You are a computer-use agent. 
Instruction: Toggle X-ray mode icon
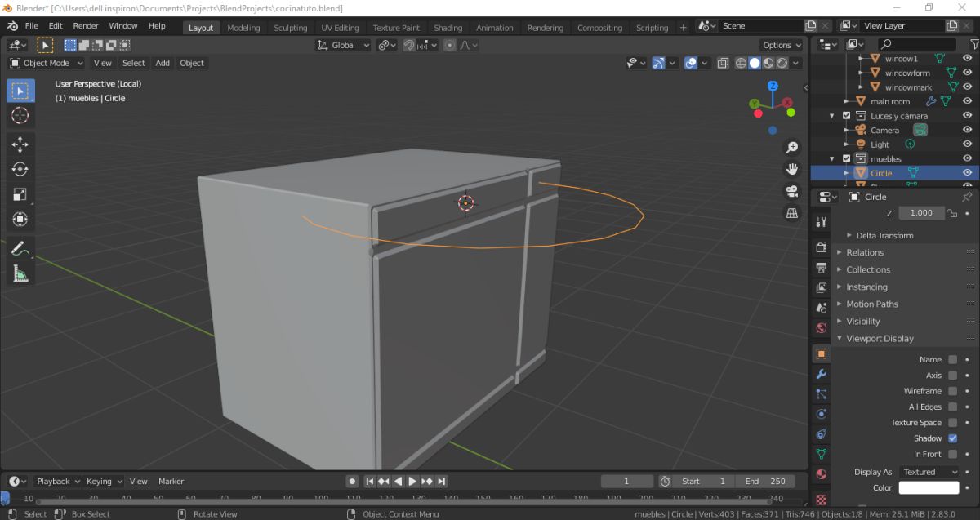tap(723, 63)
